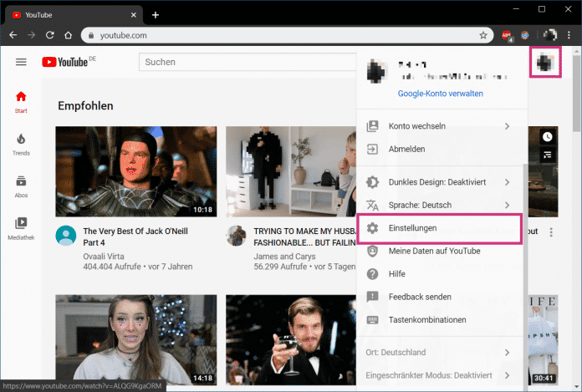Reload the page in browser

point(50,35)
